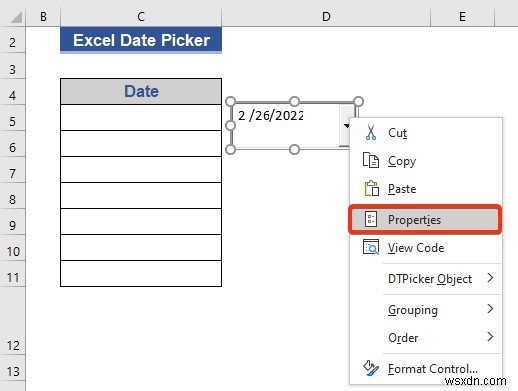The width and height of the screenshot is (518, 391).
Task: Click the Cut scissors icon
Action: coord(371,133)
